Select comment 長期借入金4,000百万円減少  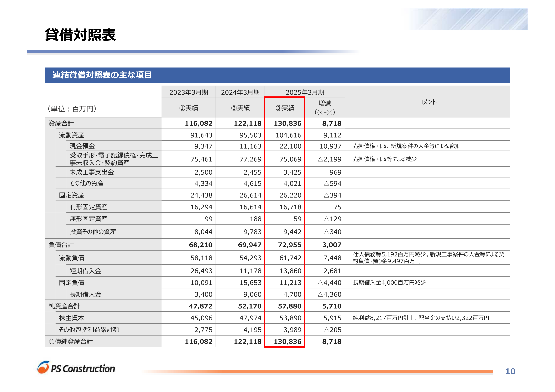[389, 283]
